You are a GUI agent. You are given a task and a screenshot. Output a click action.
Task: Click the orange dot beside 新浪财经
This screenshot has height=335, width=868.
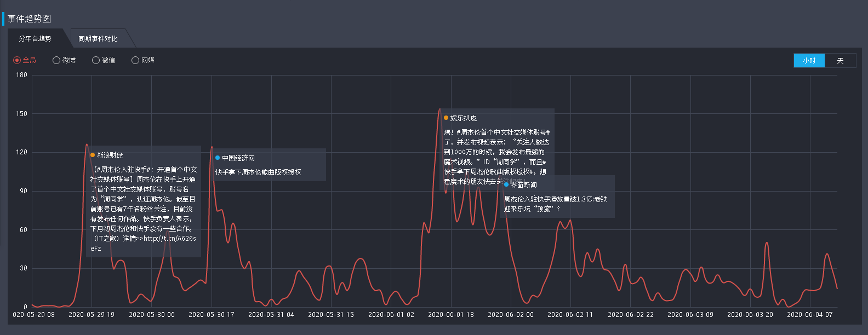(93, 155)
